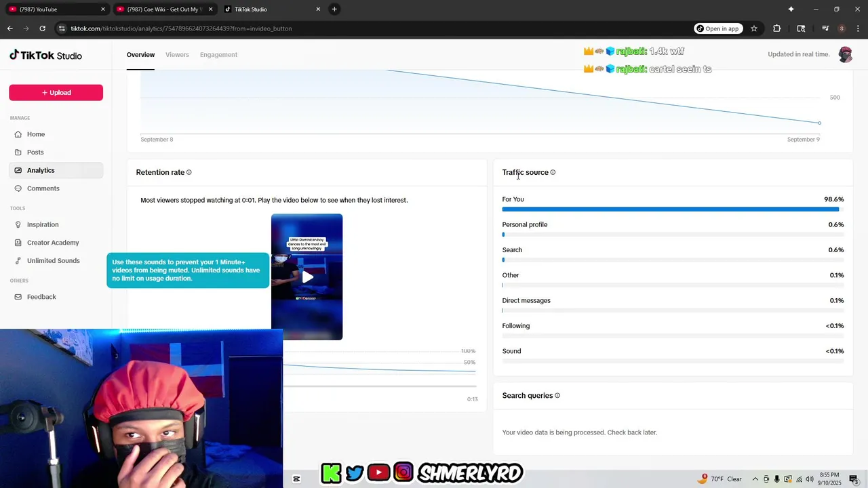Open the Chrome profile S avatar
This screenshot has height=488, width=868.
(x=842, y=28)
